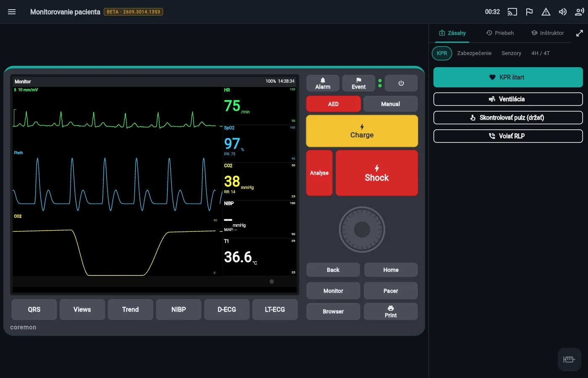The height and width of the screenshot is (378, 588).
Task: Silence alarms with the Alarm button
Action: [x=323, y=83]
